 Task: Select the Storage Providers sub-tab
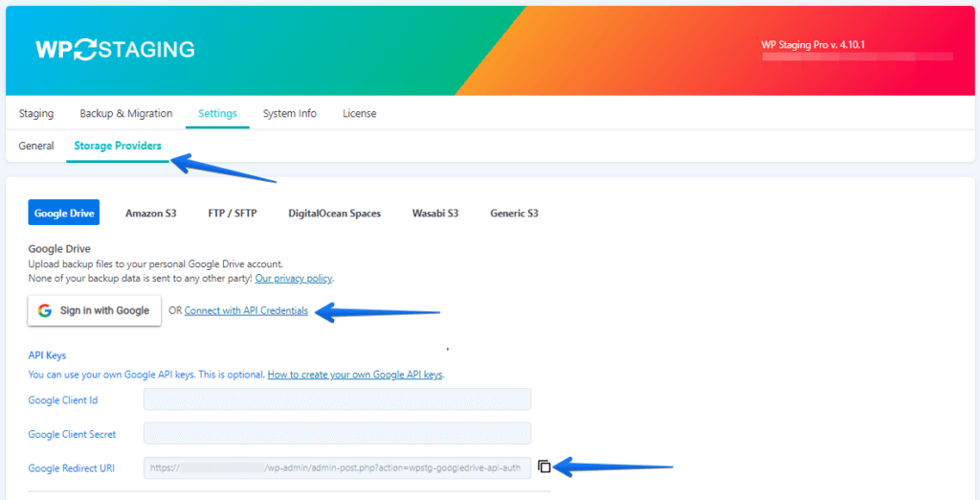tap(118, 146)
